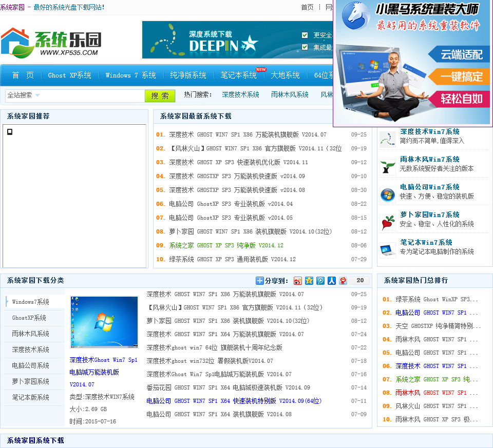Select Windows7系统 category tab
Screen dimensions: 493x448
pyautogui.click(x=30, y=302)
